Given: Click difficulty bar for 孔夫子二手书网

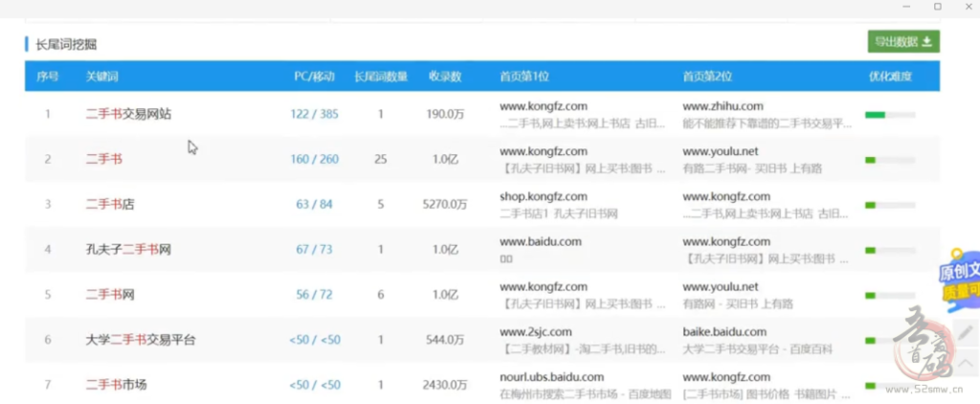Looking at the screenshot, I should [x=890, y=250].
